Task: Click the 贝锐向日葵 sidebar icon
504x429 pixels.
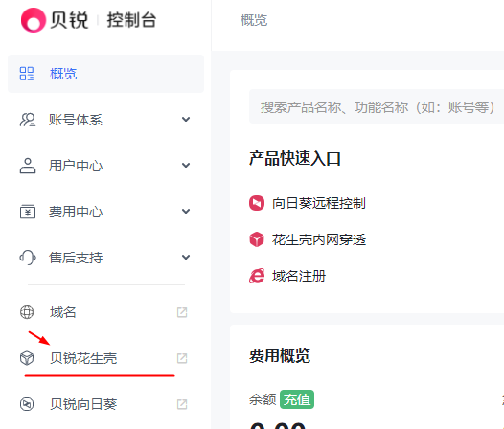Action: (x=27, y=404)
